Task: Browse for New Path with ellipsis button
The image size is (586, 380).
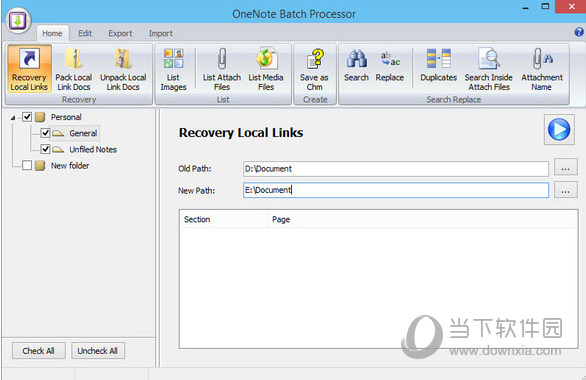Action: 565,190
